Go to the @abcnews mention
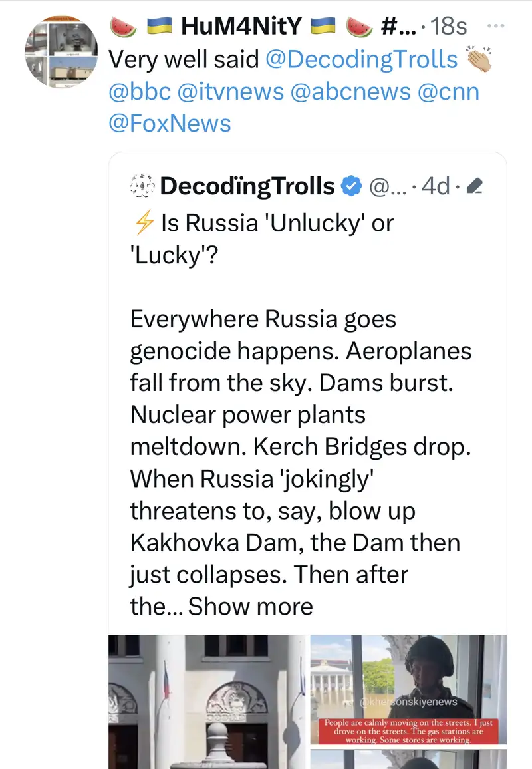The height and width of the screenshot is (769, 532). [x=350, y=91]
